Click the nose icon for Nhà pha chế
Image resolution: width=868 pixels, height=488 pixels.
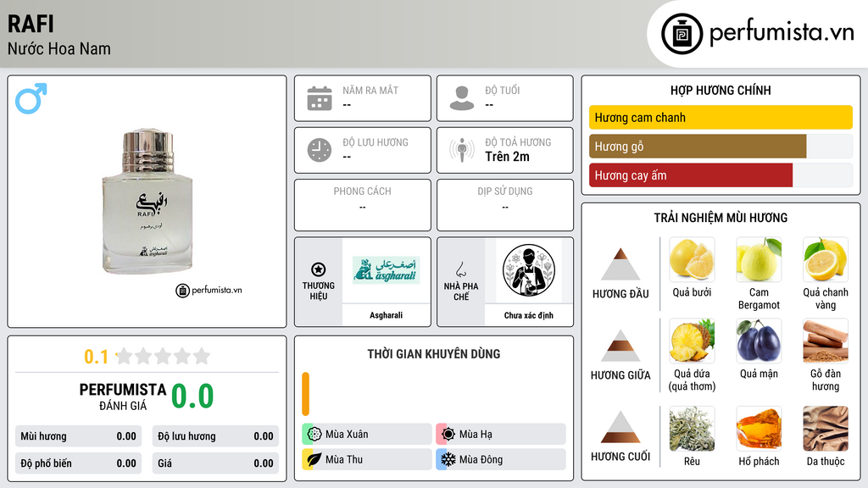coord(460,269)
